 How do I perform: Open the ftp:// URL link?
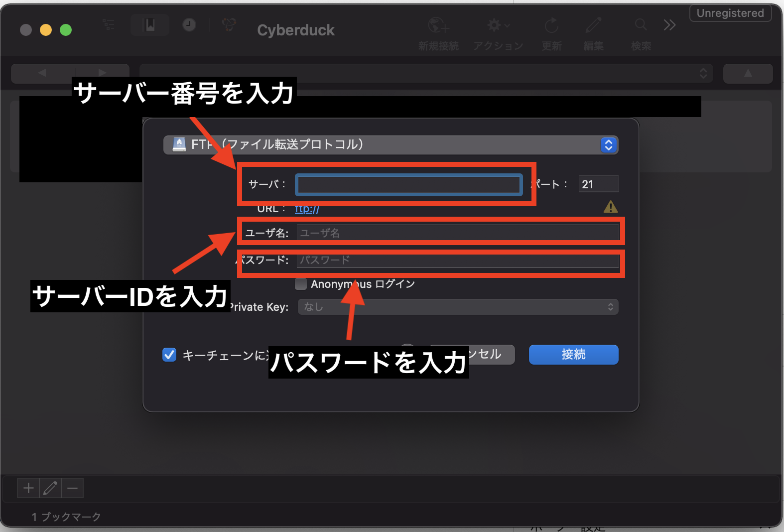pyautogui.click(x=307, y=209)
